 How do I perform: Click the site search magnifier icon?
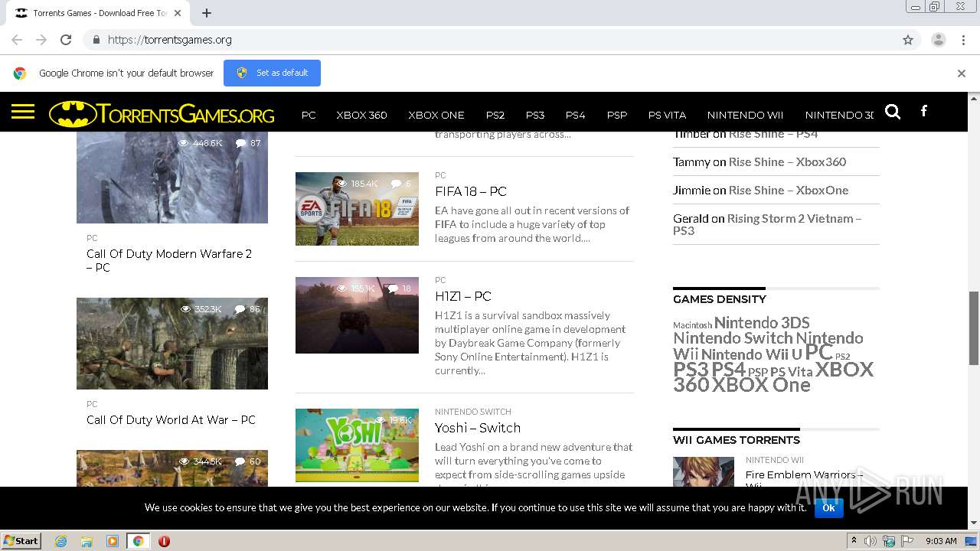coord(893,112)
